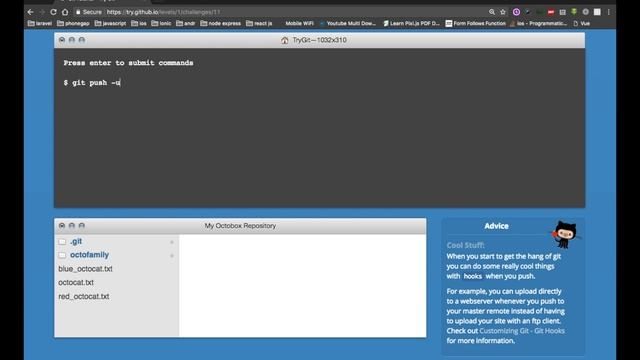The height and width of the screenshot is (360, 640).
Task: Open the purple circular extension icon
Action: click(x=516, y=12)
